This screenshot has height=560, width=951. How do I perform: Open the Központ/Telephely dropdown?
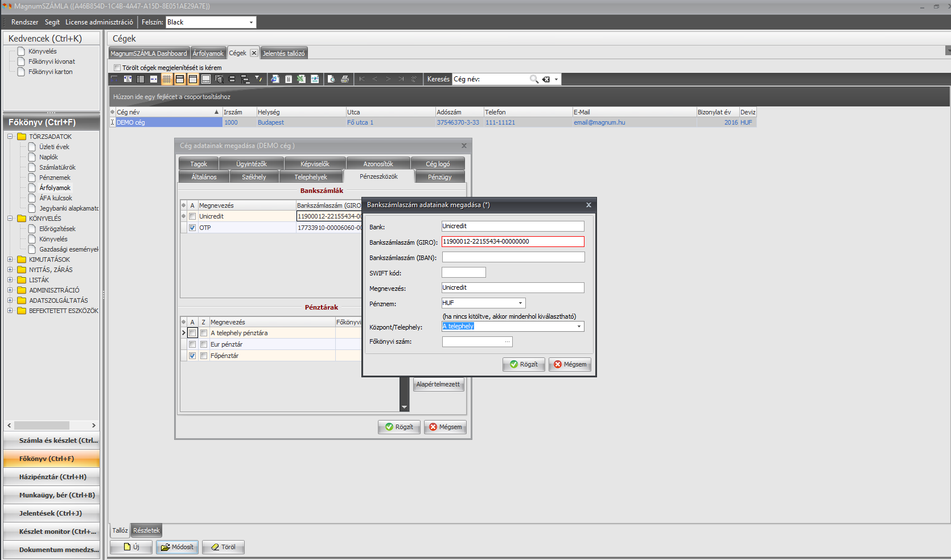click(579, 327)
